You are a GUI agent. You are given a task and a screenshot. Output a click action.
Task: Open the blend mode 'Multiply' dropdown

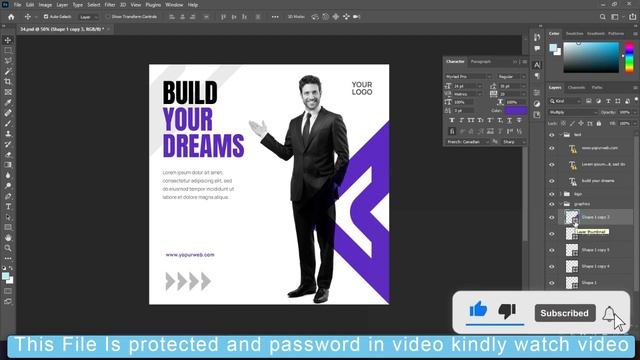pos(572,112)
